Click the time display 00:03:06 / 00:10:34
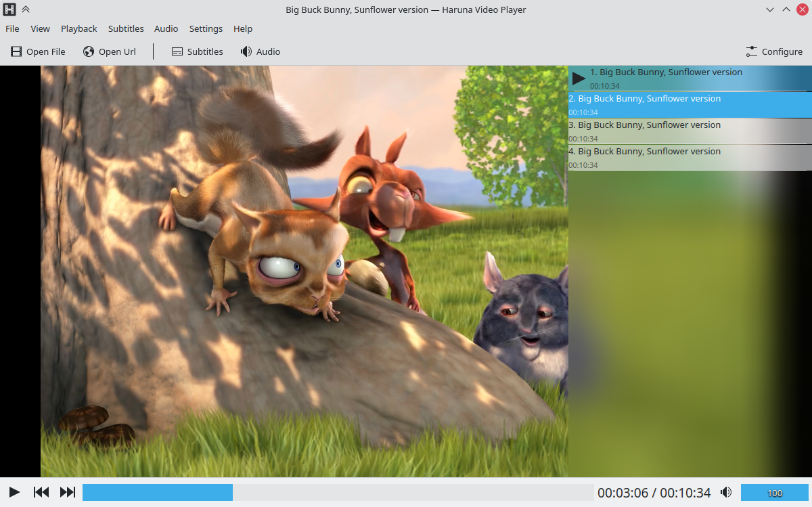This screenshot has width=812, height=507. point(654,493)
